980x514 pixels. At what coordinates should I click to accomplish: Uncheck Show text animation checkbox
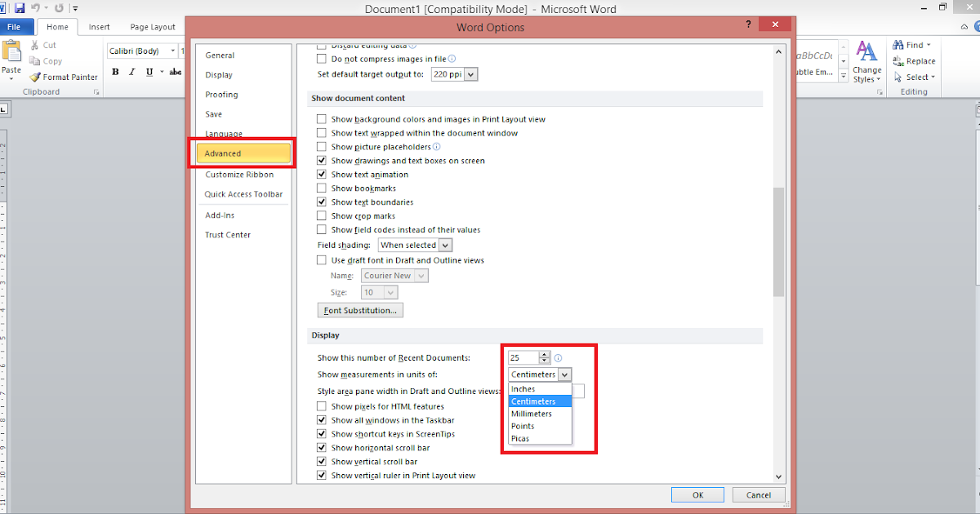pos(321,175)
